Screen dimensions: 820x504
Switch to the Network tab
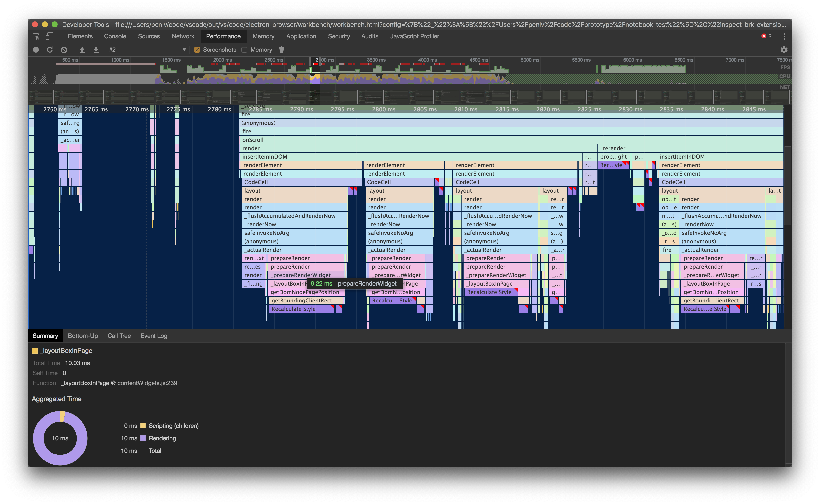coord(183,36)
